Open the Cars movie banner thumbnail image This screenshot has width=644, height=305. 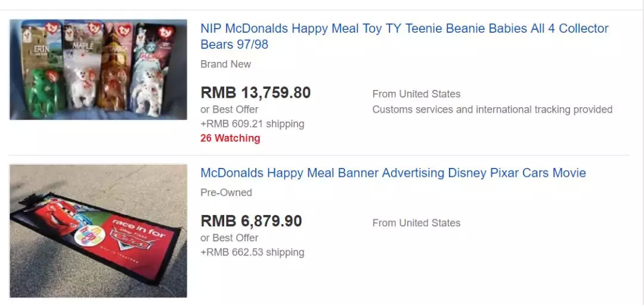[x=98, y=231]
